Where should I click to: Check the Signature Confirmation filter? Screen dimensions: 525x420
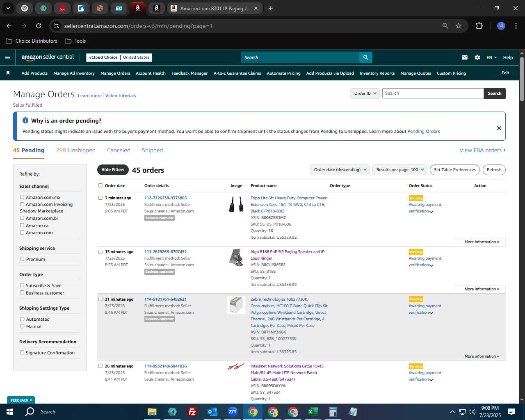pyautogui.click(x=22, y=352)
